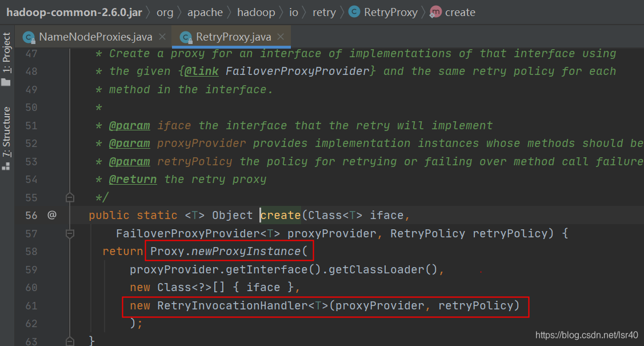
Task: Click @param tag for proxyProvider
Action: point(129,144)
